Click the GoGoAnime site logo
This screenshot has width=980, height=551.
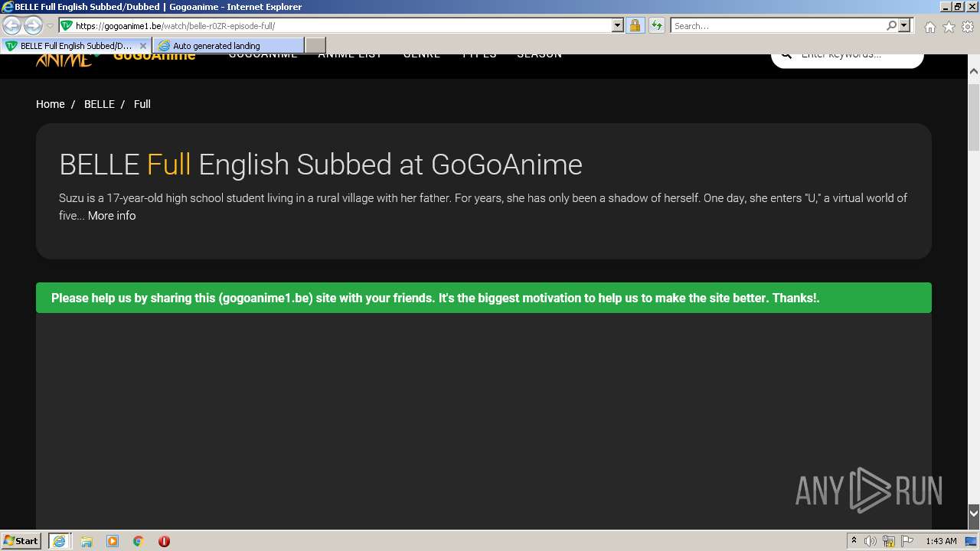[116, 58]
